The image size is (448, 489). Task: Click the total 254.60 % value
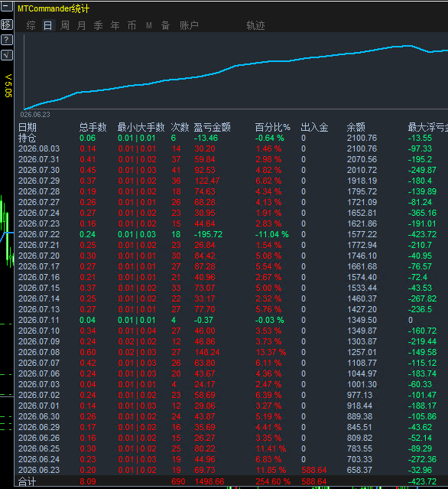coord(273,482)
